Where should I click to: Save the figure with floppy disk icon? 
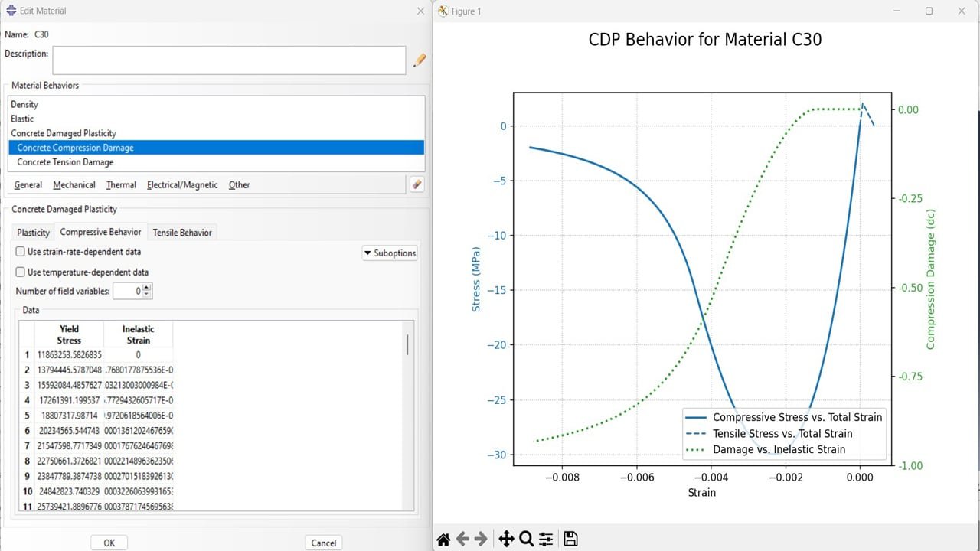(x=570, y=540)
